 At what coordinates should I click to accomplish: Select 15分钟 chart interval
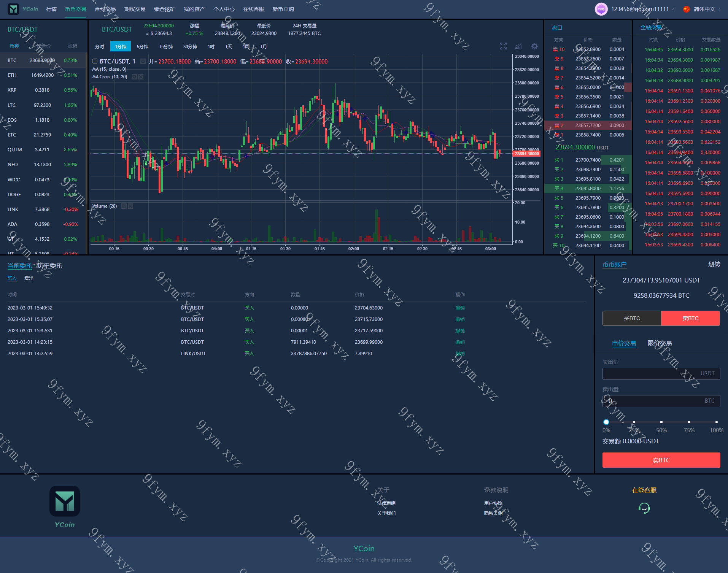point(166,46)
